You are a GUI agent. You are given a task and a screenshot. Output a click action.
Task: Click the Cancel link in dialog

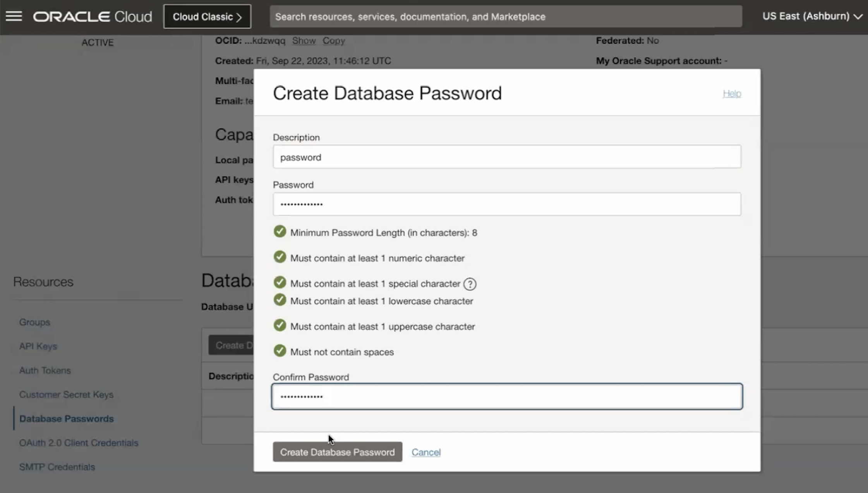pyautogui.click(x=426, y=452)
